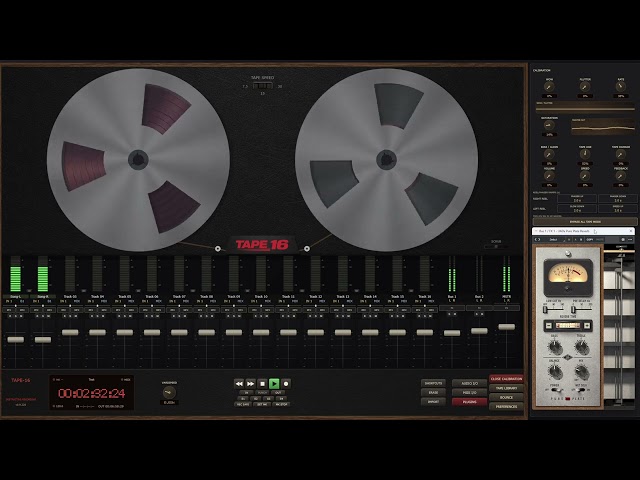Adjust the Flutter calibration knob
Viewport: 640px width, 480px height.
click(585, 87)
